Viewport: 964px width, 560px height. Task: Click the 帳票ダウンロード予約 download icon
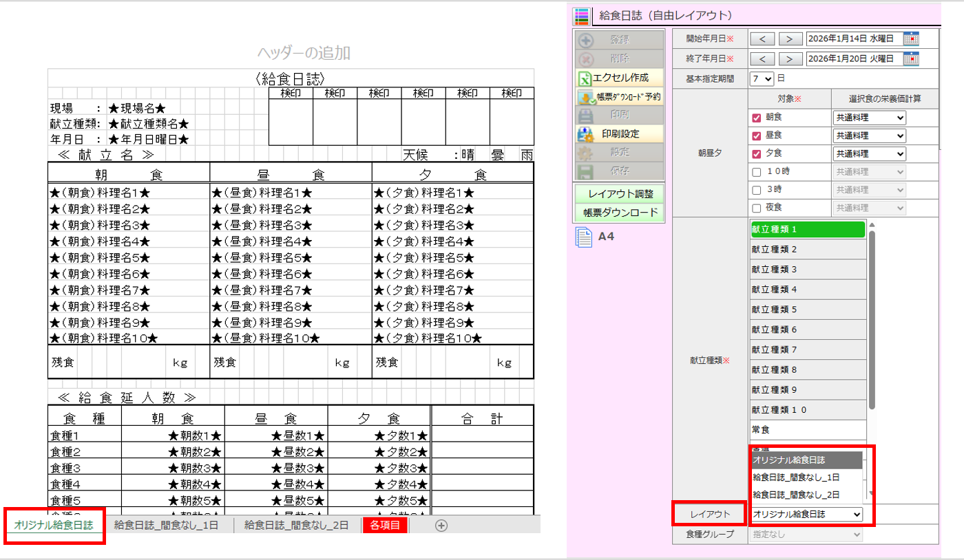[585, 97]
